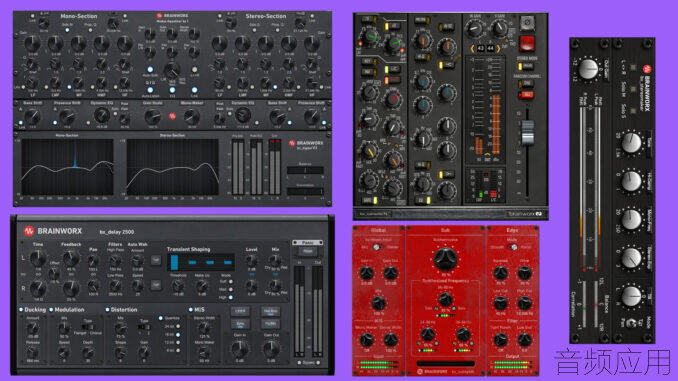Screen dimensions: 678x381
Task: Select next console channel with right arrow
Action: tap(499, 48)
